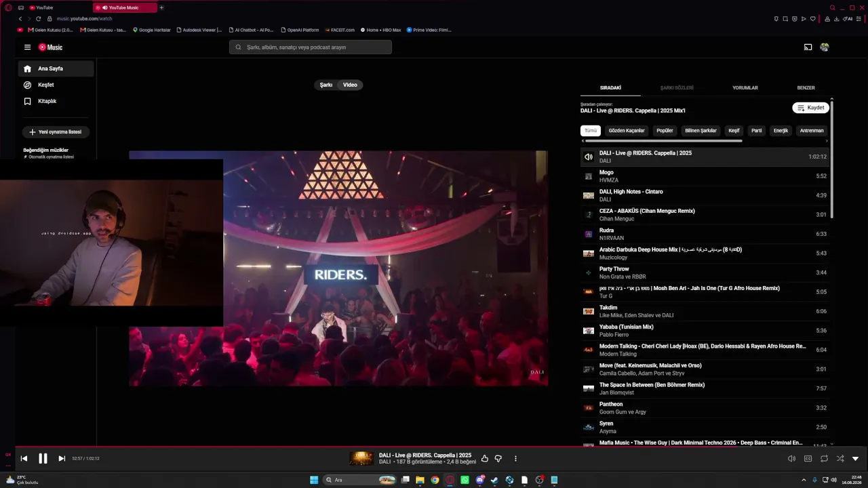Click Yeni oynatma listesi button
The image size is (868, 488).
56,132
